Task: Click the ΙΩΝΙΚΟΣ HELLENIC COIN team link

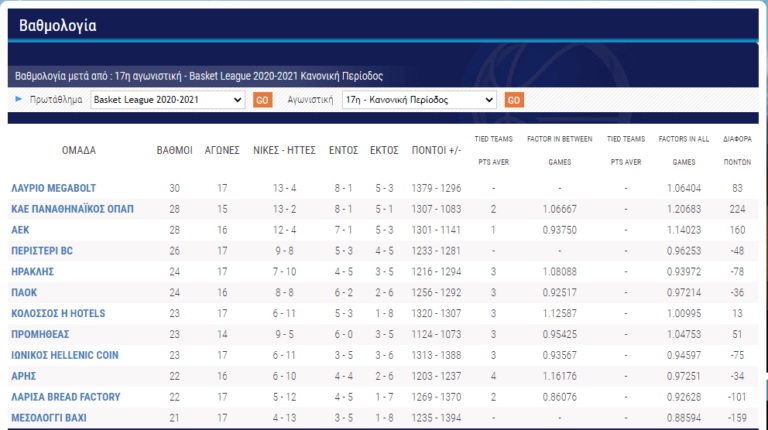Action: [x=79, y=355]
